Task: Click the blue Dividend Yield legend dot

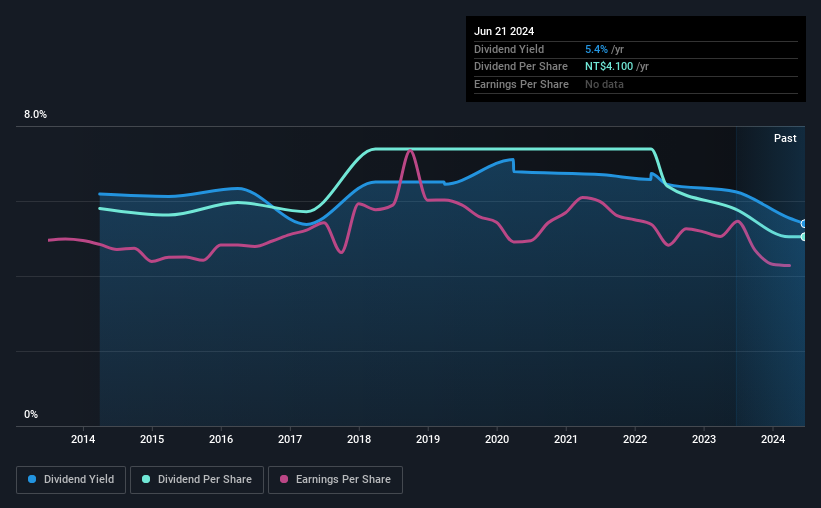Action: click(x=32, y=479)
